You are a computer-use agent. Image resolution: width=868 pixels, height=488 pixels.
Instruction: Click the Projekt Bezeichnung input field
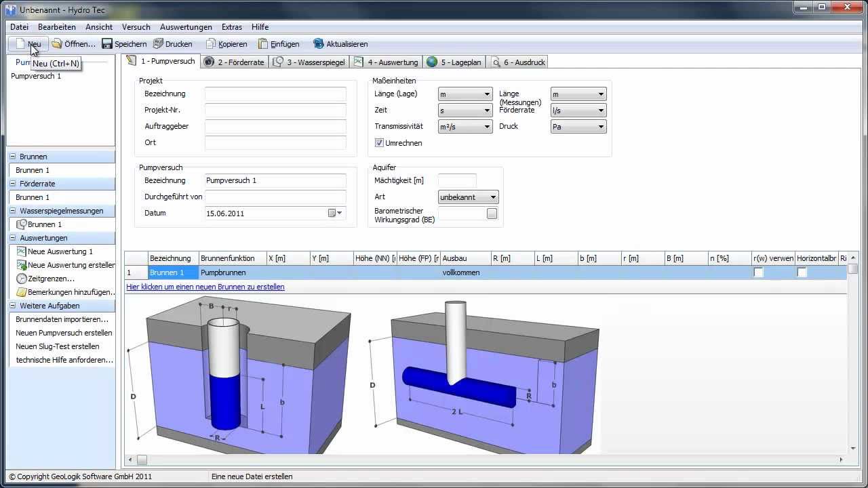pyautogui.click(x=275, y=94)
